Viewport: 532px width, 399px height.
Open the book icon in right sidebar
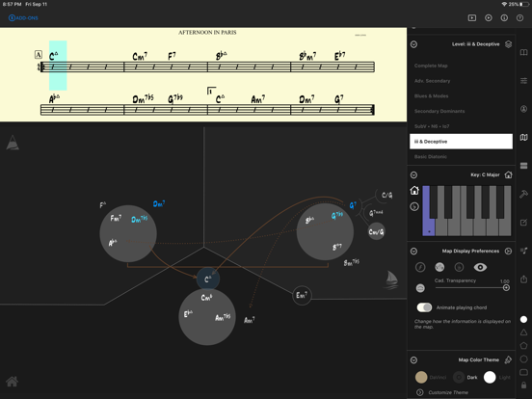coord(524,52)
